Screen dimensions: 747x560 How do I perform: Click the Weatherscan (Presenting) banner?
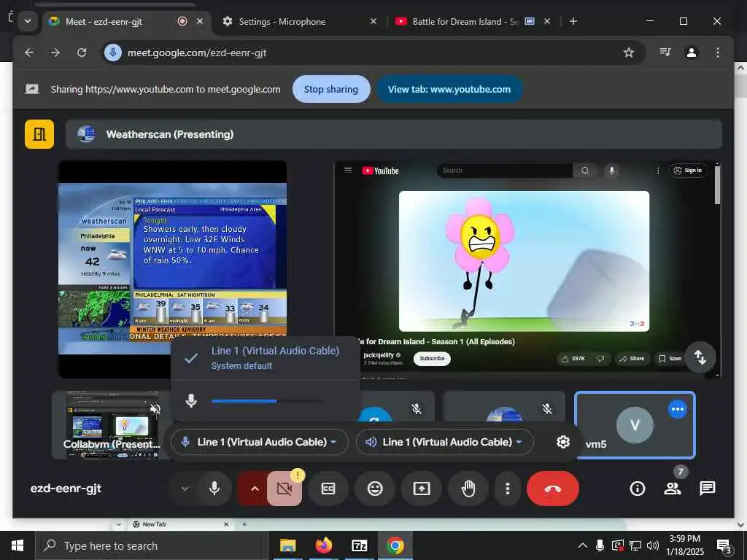tap(394, 134)
